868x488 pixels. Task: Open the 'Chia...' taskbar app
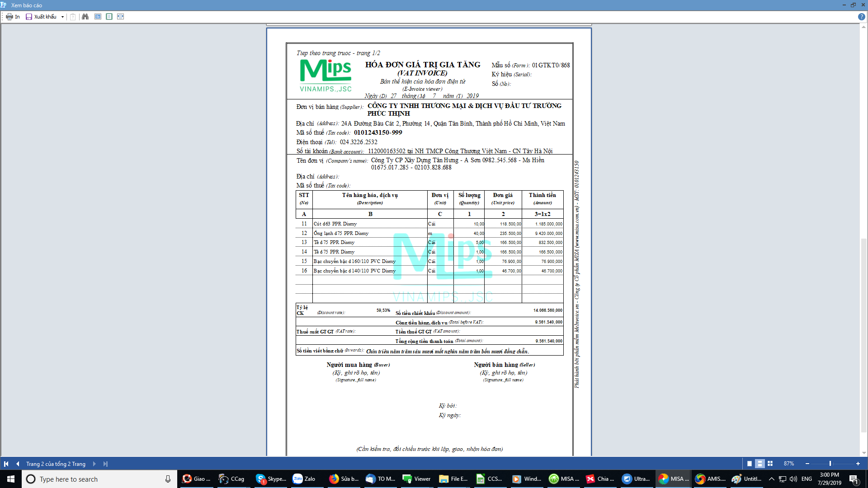pos(600,479)
